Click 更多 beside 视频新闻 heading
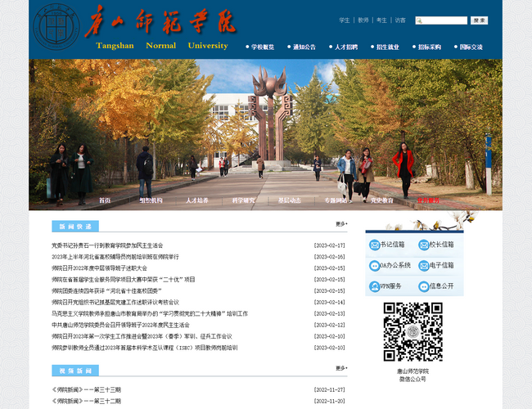532x409 pixels. point(341,368)
